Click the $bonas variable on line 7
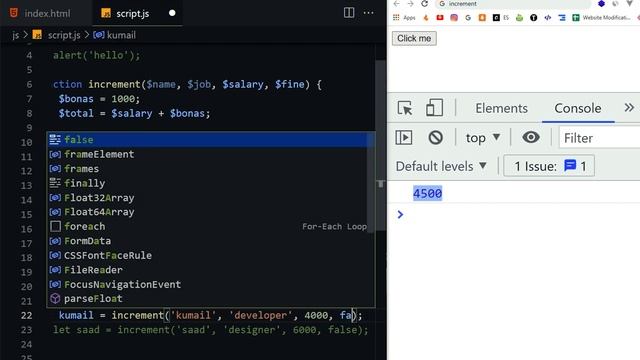This screenshot has width=640, height=360. click(76, 99)
